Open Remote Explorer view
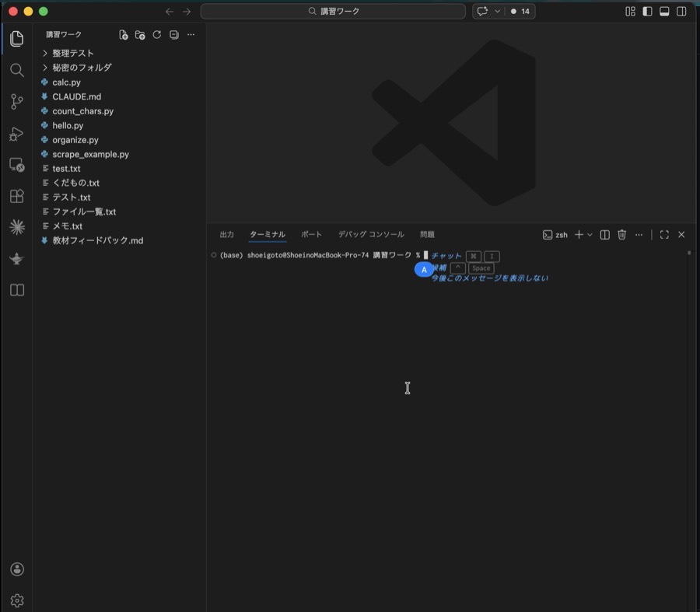The width and height of the screenshot is (700, 612). [16, 165]
